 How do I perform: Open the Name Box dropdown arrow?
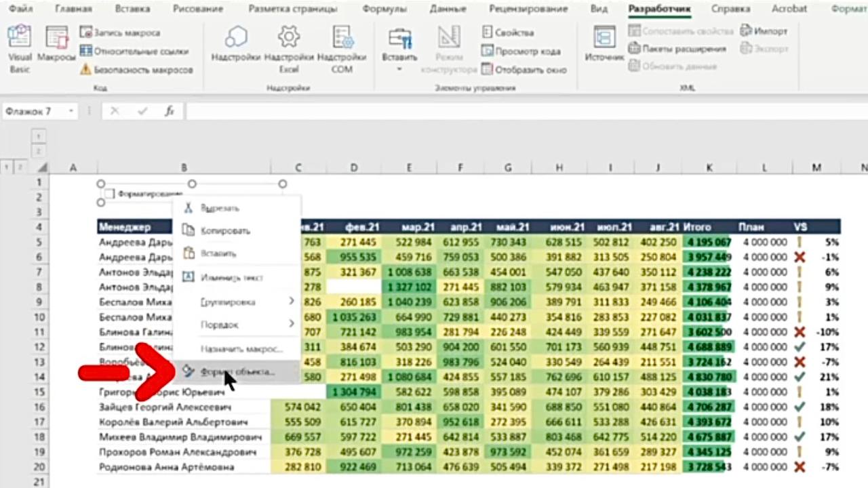[x=71, y=111]
